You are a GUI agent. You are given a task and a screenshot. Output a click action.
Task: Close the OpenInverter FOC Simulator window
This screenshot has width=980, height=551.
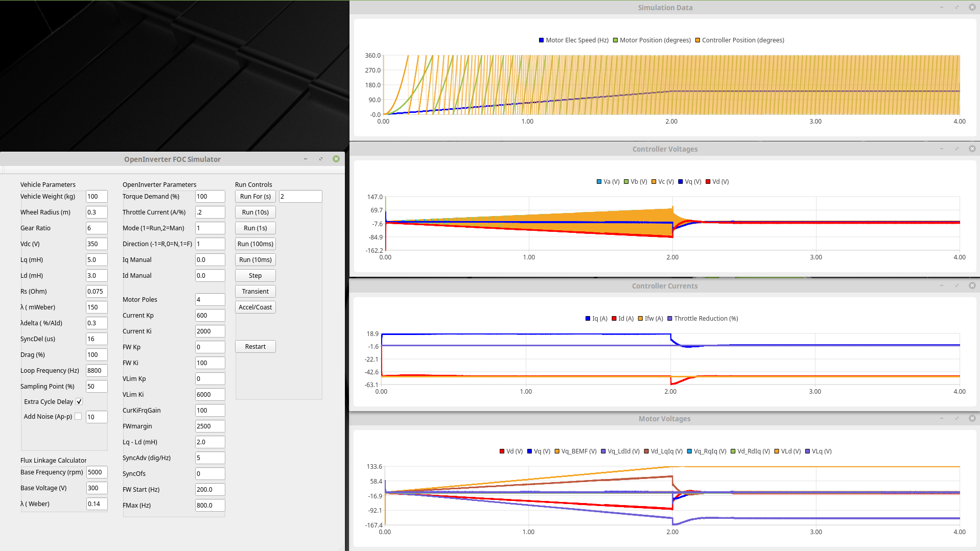point(336,159)
